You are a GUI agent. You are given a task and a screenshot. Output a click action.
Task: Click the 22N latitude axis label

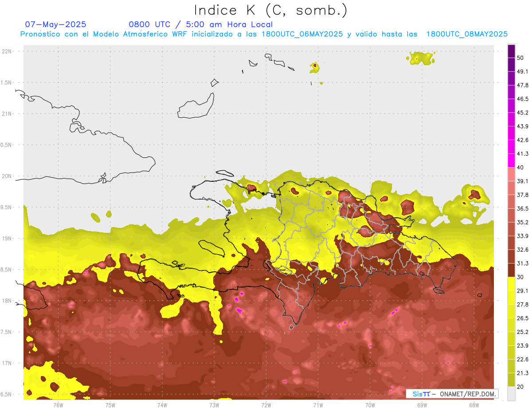8,51
